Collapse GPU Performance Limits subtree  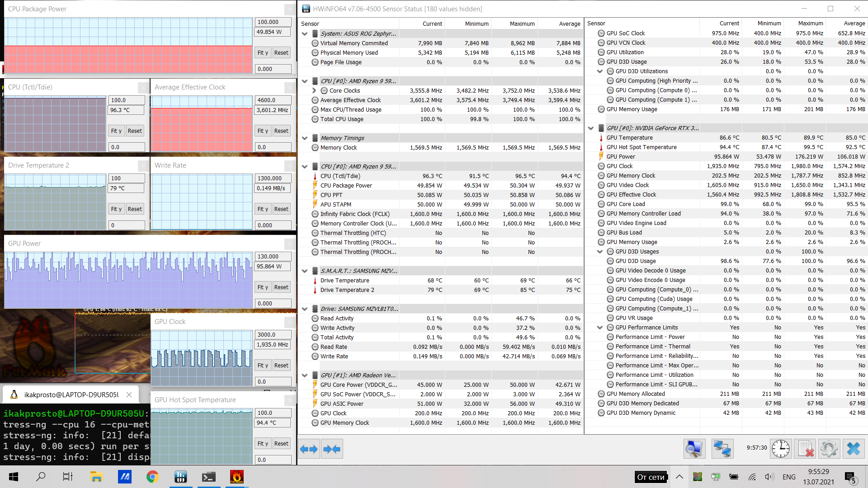[600, 328]
